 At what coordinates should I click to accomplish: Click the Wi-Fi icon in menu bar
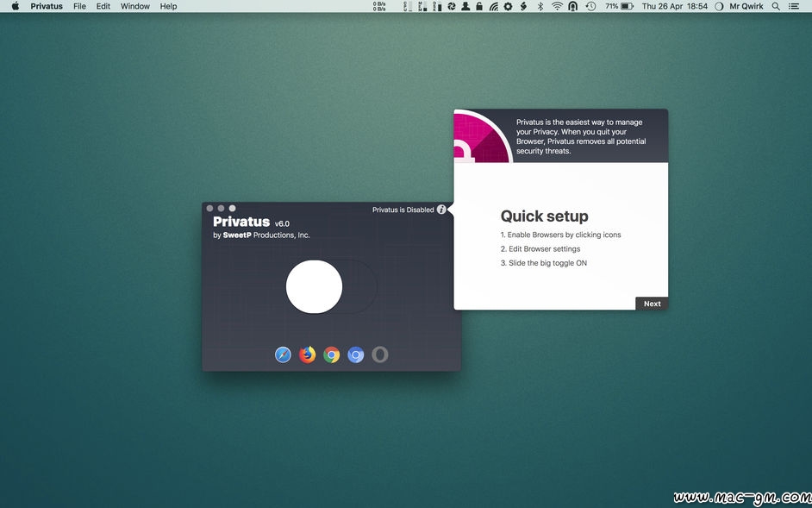coord(557,6)
